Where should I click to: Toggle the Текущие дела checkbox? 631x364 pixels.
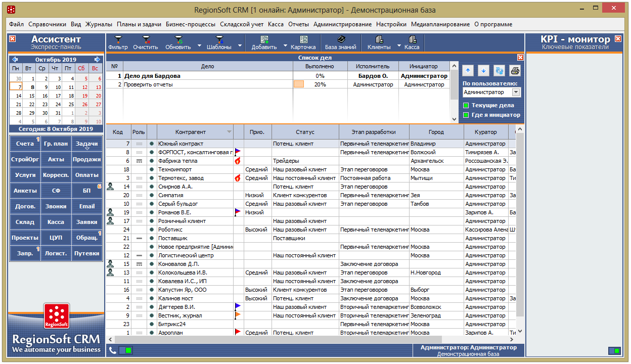(x=466, y=106)
